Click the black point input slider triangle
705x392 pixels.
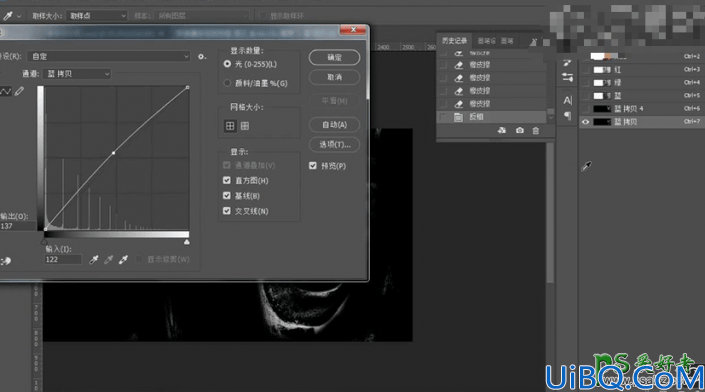click(x=45, y=242)
